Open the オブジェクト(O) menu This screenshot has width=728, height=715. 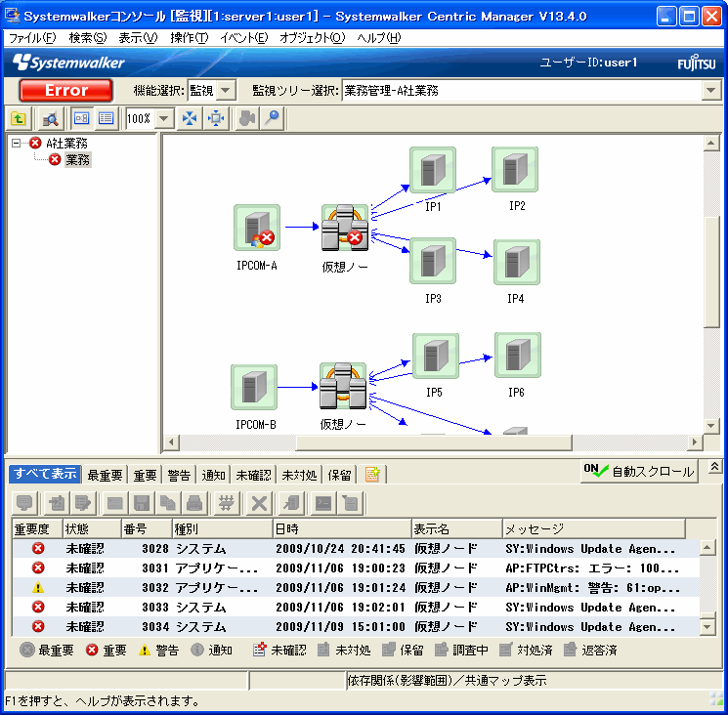coord(312,38)
